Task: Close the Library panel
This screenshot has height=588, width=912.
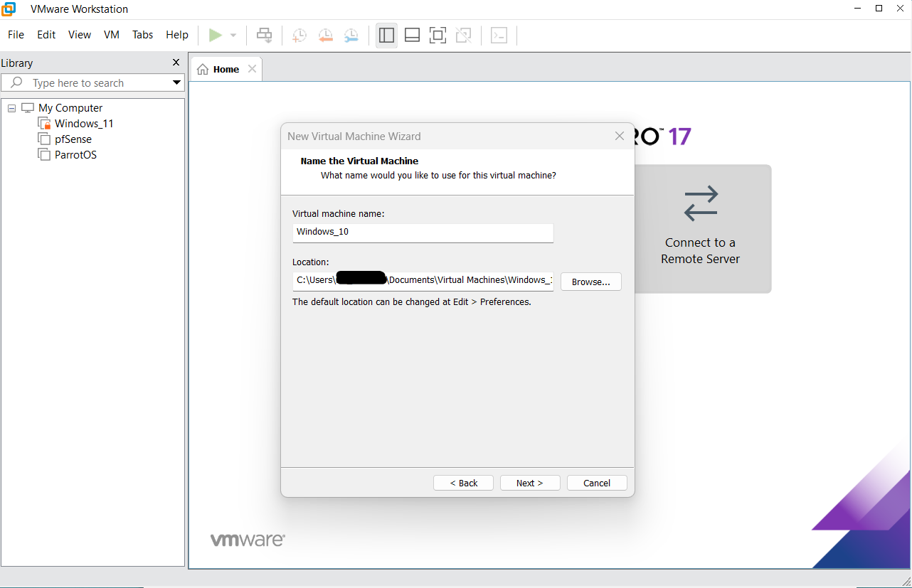Action: [x=176, y=63]
